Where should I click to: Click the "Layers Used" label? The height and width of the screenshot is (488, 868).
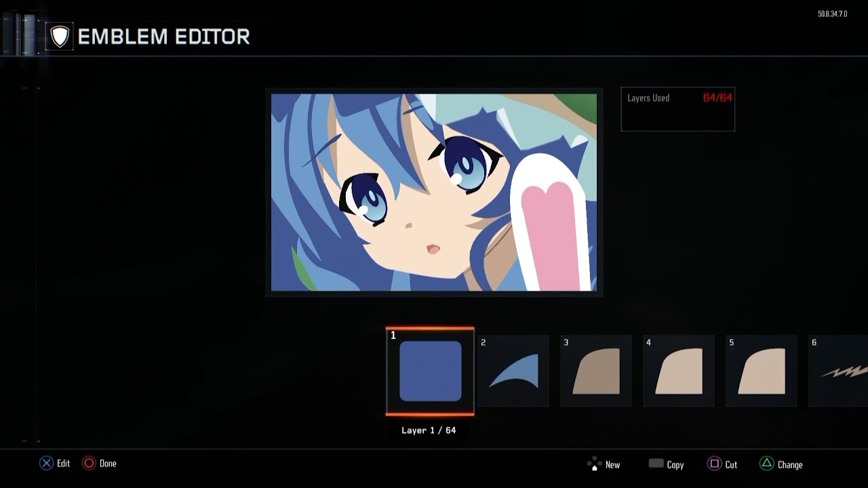[x=648, y=98]
